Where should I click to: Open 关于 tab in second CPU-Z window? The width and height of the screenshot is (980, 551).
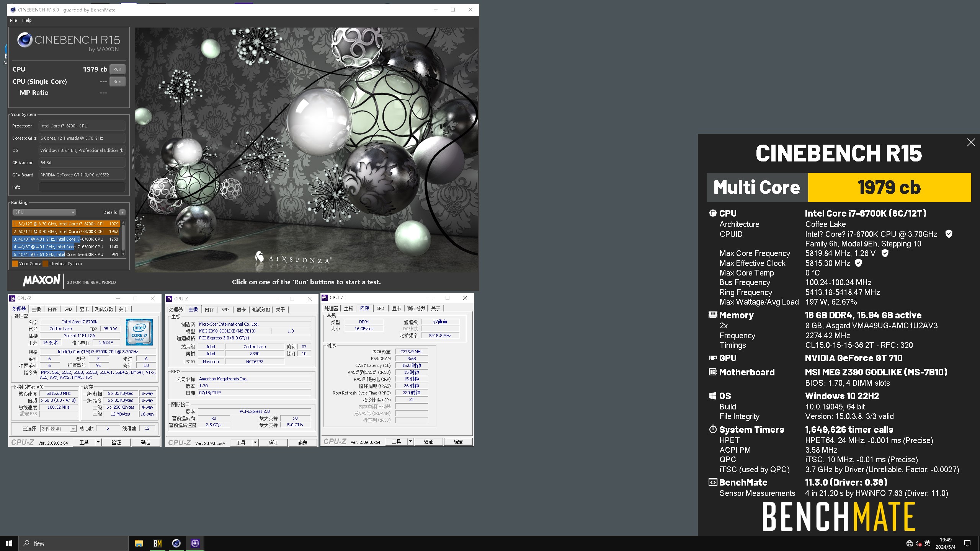(280, 310)
